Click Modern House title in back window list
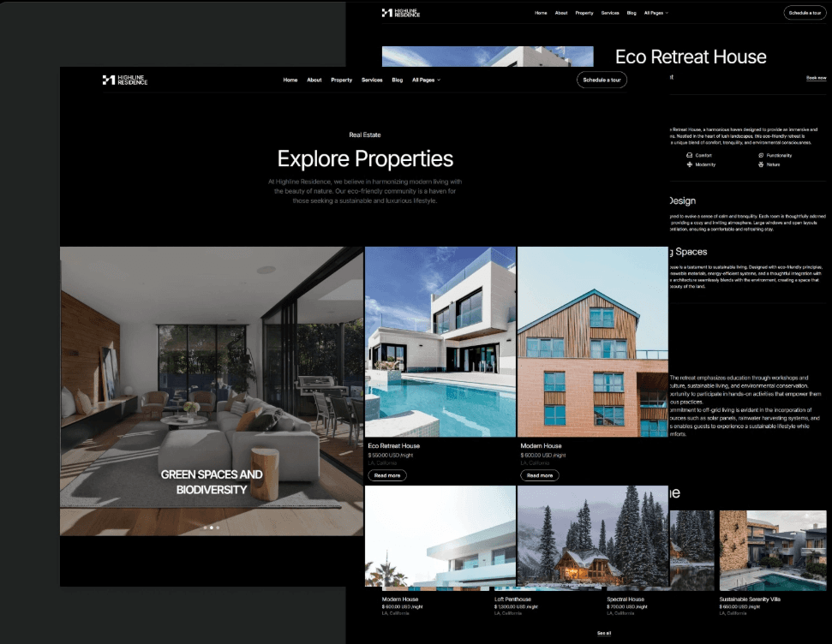The image size is (832, 644). tap(400, 599)
